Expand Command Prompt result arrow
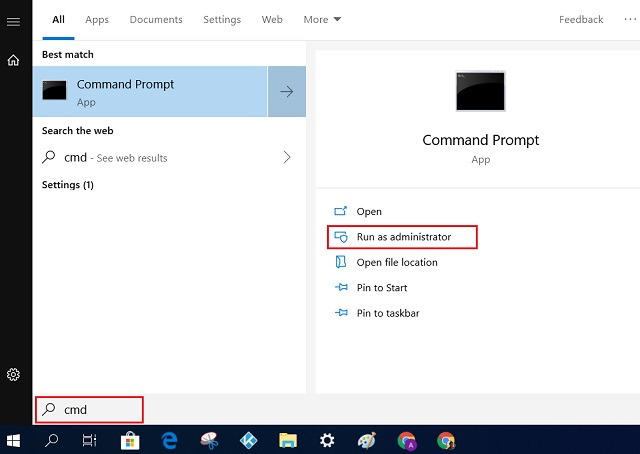 [287, 91]
